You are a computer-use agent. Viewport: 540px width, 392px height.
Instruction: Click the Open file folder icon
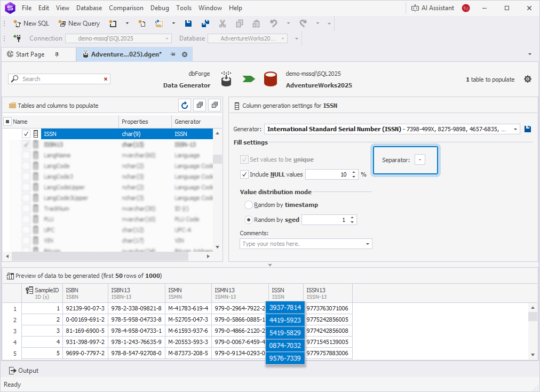159,23
